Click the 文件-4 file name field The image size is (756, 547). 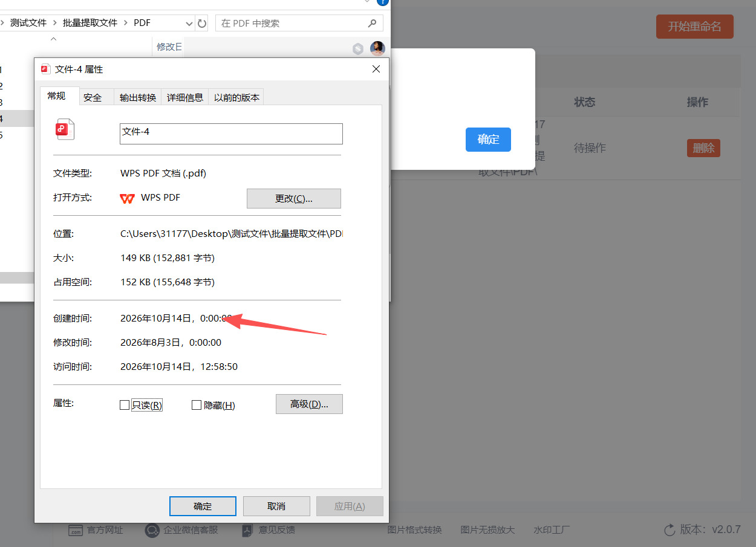coord(231,134)
